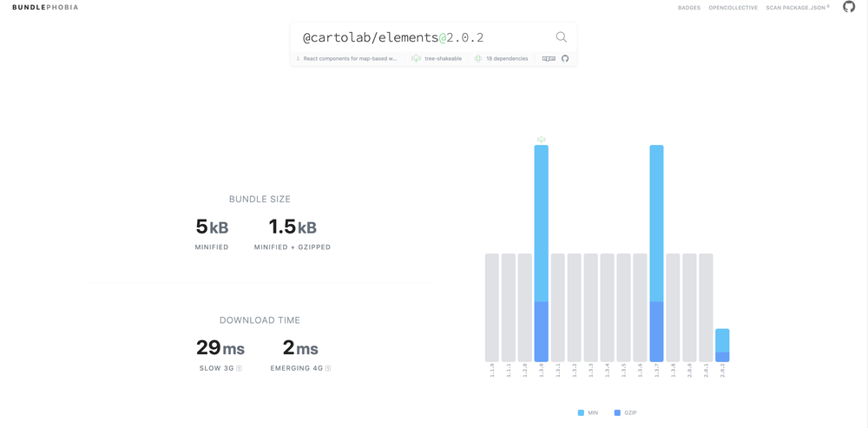868x428 pixels.
Task: Click the 18 dependencies label
Action: coord(507,58)
